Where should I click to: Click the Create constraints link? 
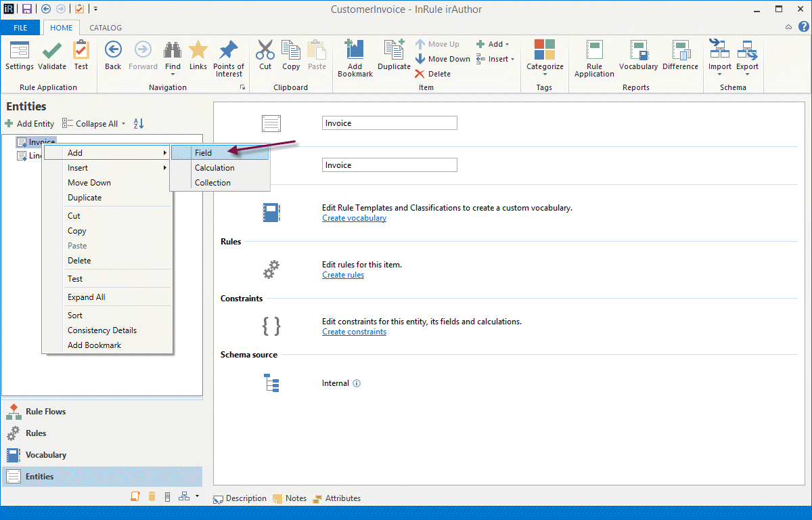(354, 332)
